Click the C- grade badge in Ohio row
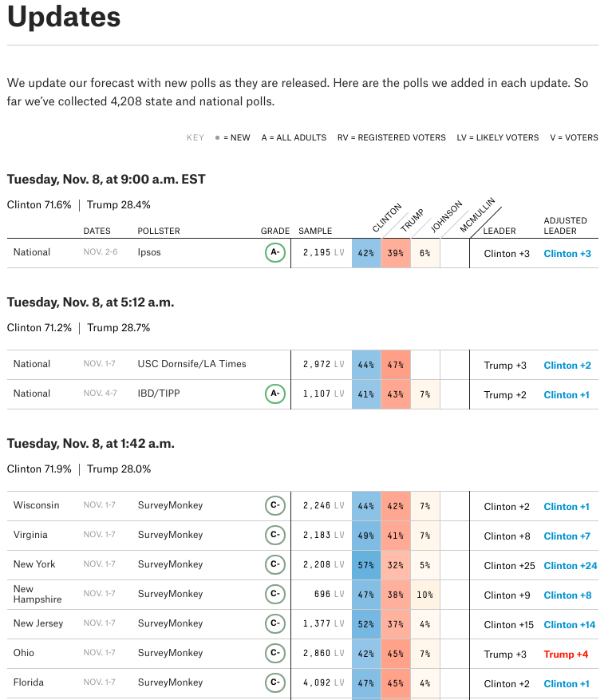This screenshot has height=700, width=616. [x=275, y=654]
